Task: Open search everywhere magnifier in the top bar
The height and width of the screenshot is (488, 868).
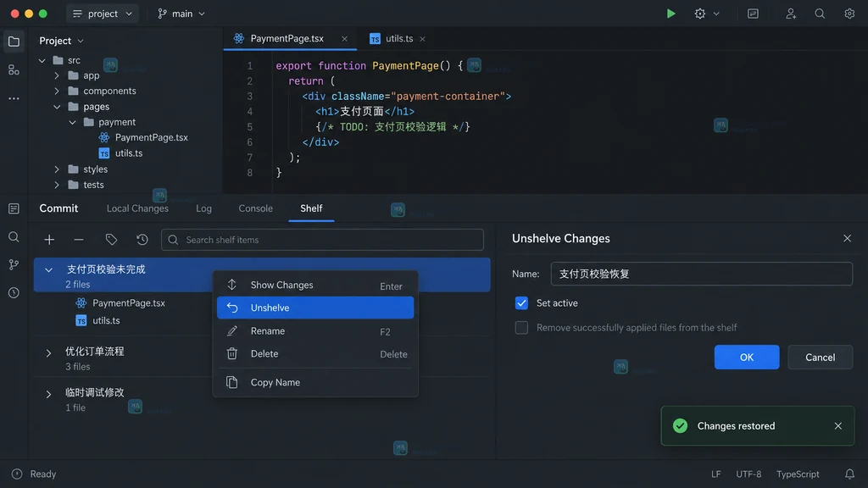Action: point(820,14)
